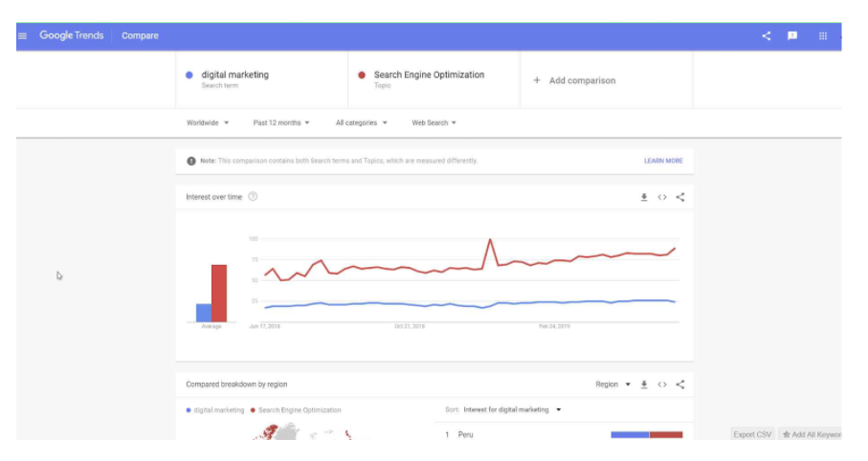The height and width of the screenshot is (461, 868).
Task: Open the Google apps grid
Action: 823,36
